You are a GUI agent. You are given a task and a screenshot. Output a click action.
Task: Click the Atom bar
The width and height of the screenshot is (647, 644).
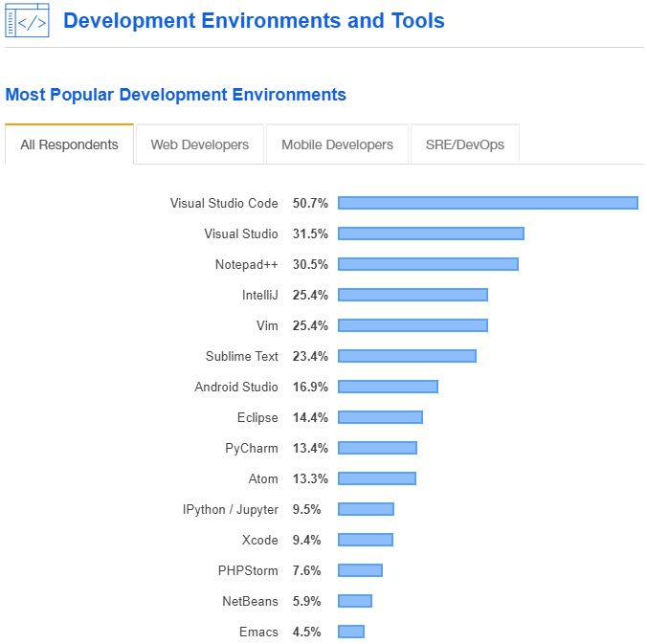[377, 478]
